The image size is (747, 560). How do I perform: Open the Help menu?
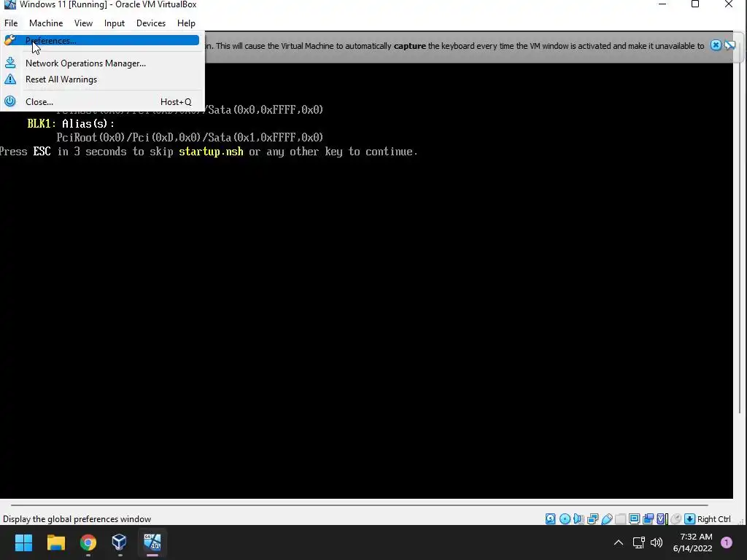pos(186,23)
